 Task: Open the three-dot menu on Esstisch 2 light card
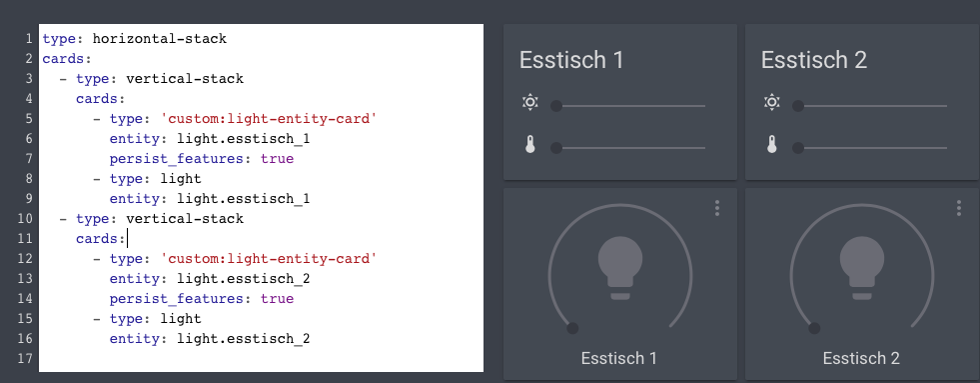(959, 208)
